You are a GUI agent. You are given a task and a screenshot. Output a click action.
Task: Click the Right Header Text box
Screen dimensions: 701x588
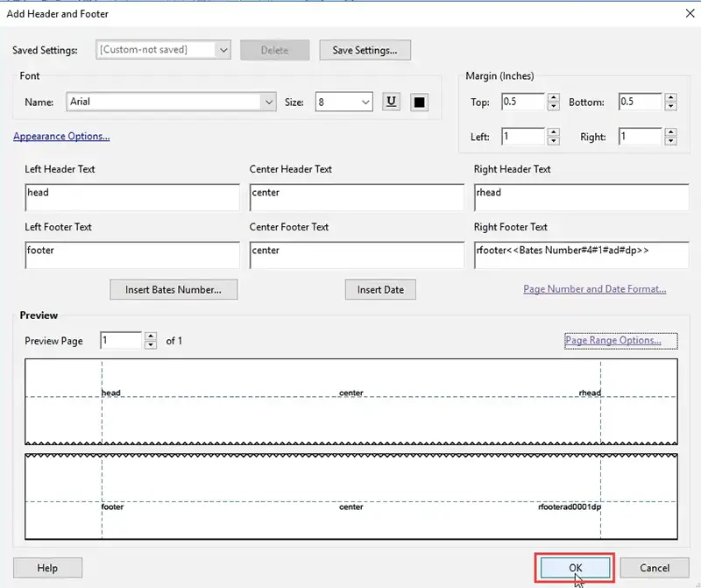pyautogui.click(x=581, y=197)
